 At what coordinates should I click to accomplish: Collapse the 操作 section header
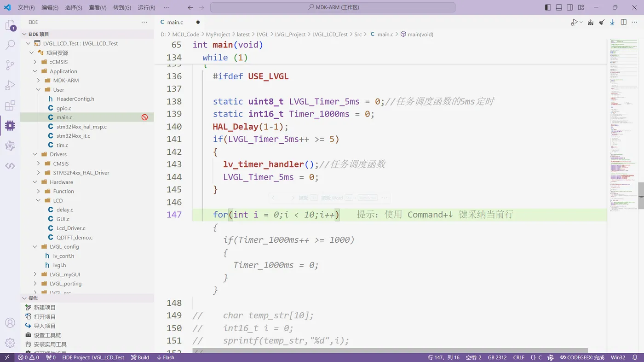(87, 298)
